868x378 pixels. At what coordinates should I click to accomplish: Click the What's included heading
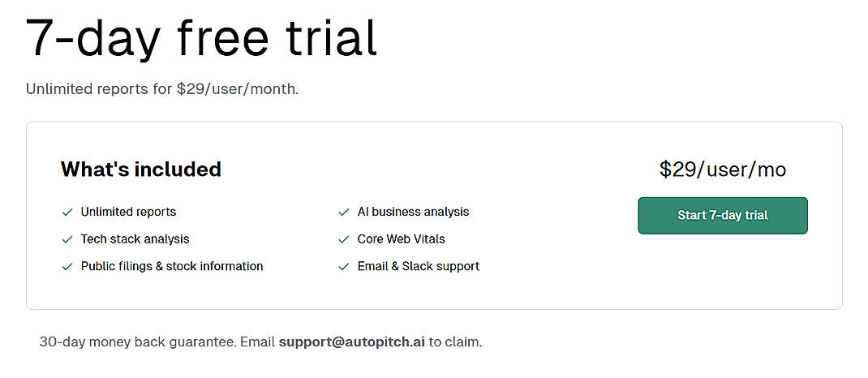[x=141, y=170]
